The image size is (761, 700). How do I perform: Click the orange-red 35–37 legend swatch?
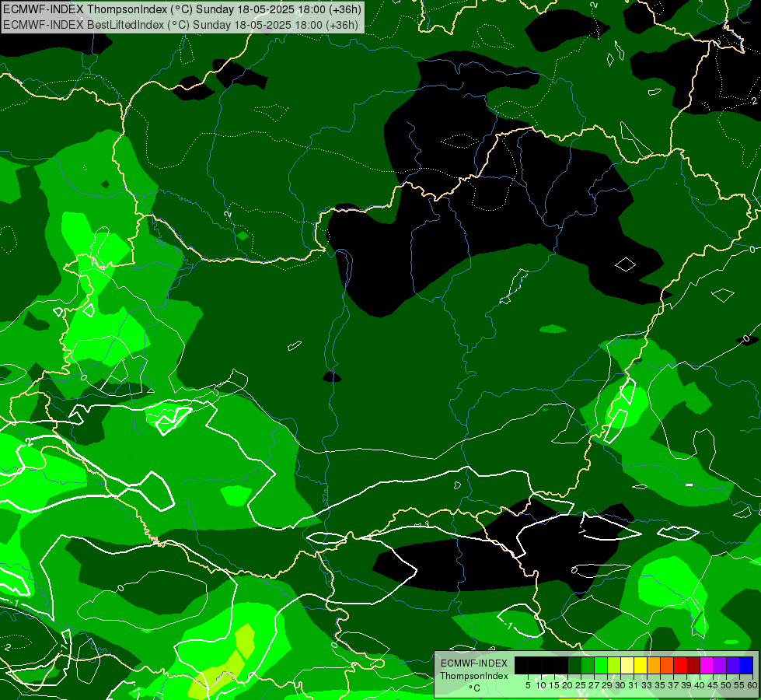pyautogui.click(x=667, y=666)
